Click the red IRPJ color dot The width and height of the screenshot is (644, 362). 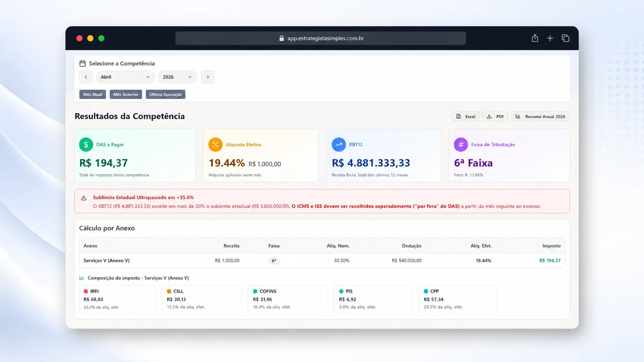click(86, 291)
